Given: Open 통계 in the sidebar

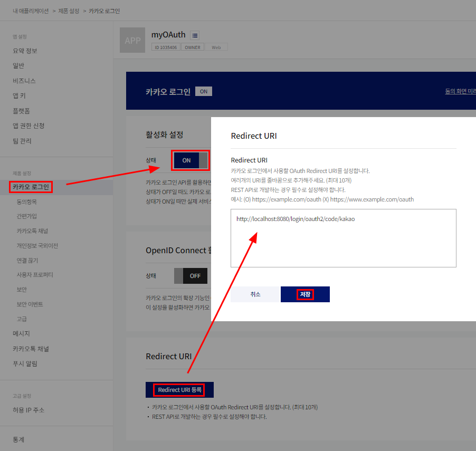Looking at the screenshot, I should [18, 439].
